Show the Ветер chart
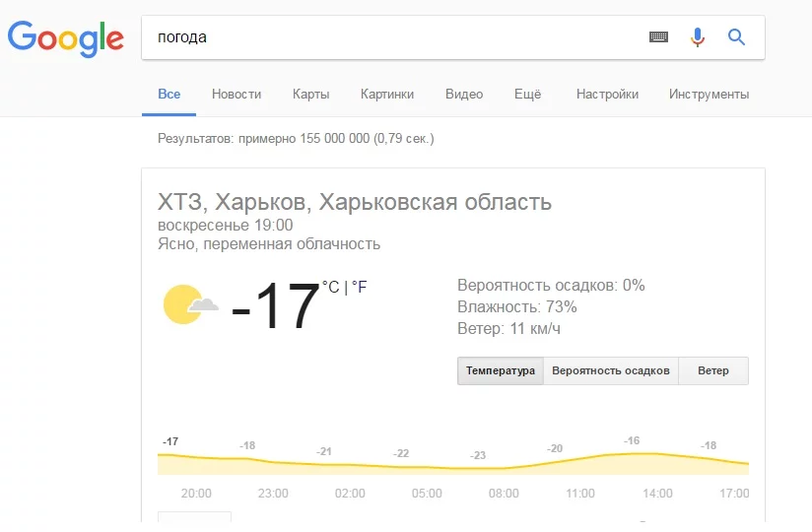This screenshot has width=812, height=532. point(713,371)
